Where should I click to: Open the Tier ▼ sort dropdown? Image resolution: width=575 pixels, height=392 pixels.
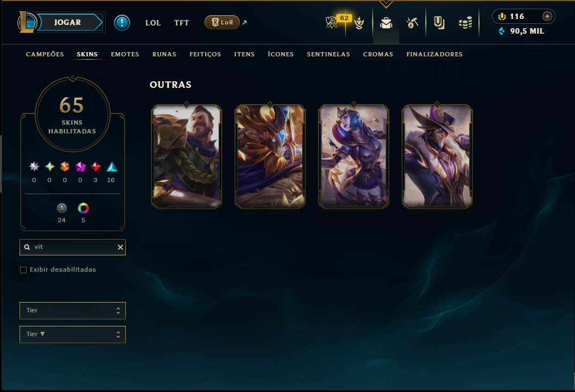[x=73, y=335]
